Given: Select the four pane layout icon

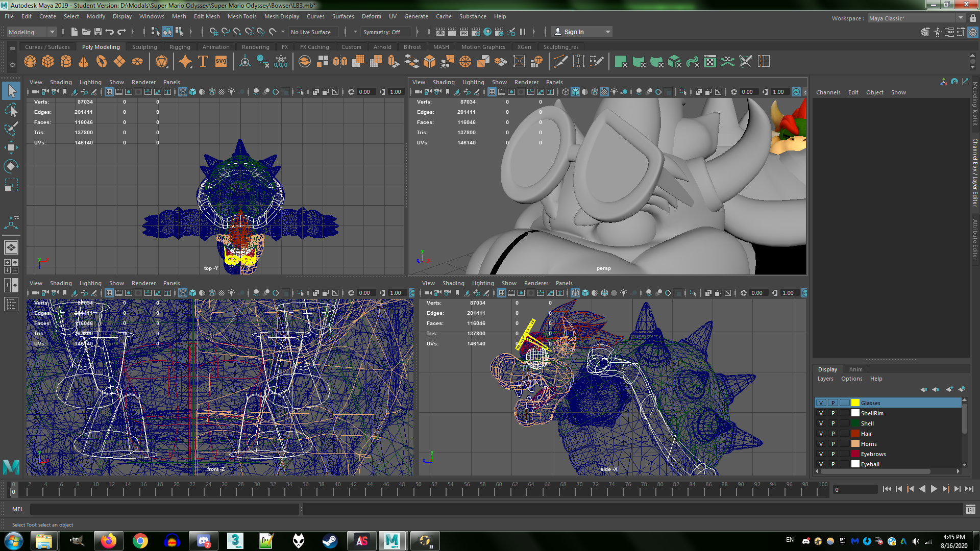Looking at the screenshot, I should coord(11,266).
